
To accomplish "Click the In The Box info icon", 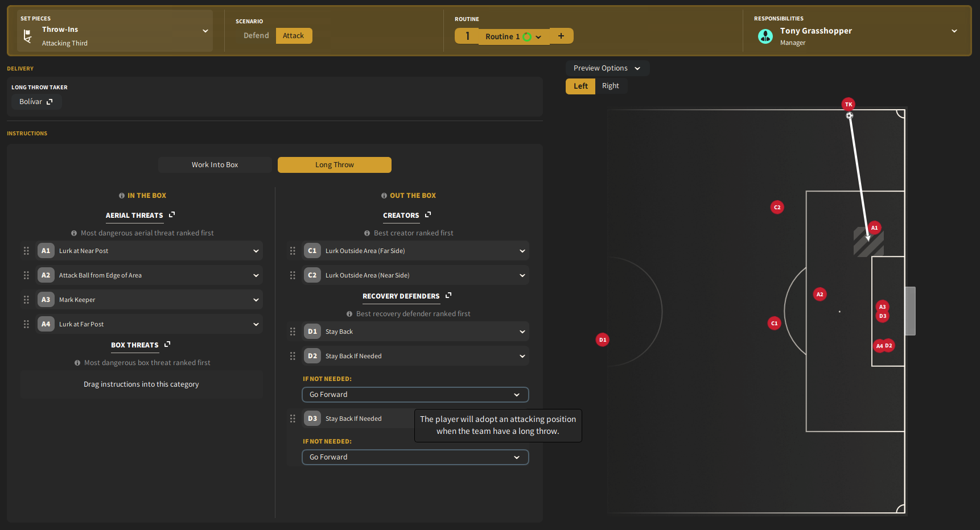I will [122, 196].
